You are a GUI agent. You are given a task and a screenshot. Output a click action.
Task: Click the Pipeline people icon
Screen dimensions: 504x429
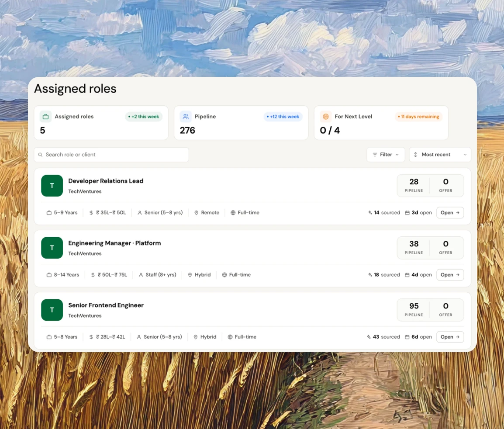point(186,116)
